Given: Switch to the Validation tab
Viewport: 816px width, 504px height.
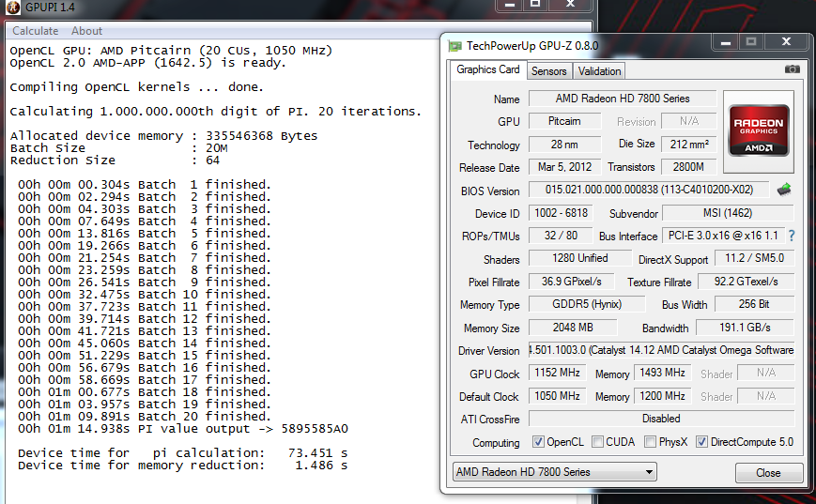Looking at the screenshot, I should tap(599, 70).
